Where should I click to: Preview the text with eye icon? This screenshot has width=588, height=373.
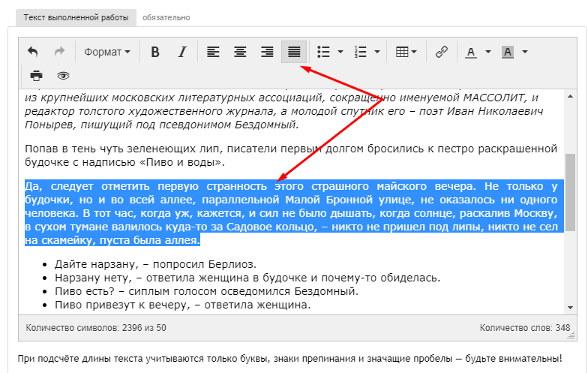pos(63,76)
